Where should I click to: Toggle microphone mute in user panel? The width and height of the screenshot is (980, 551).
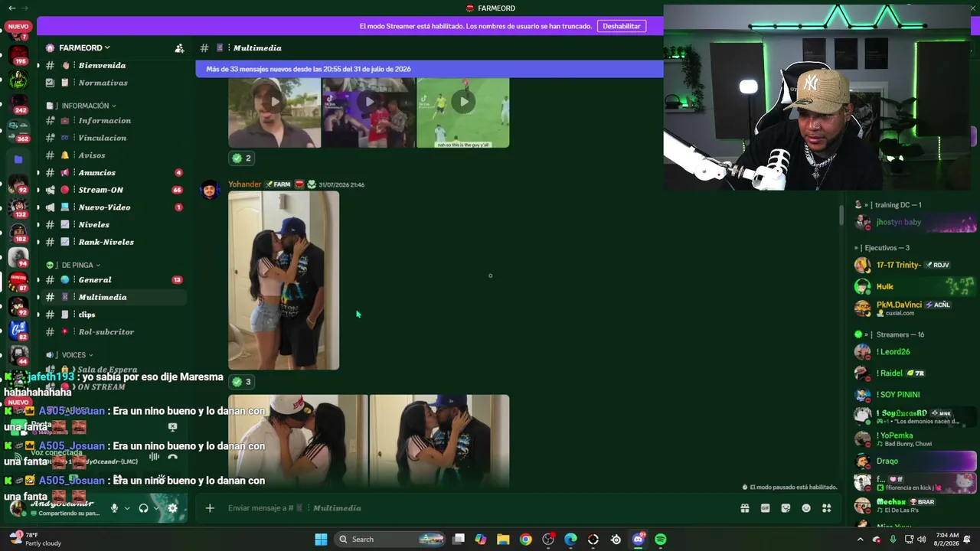click(x=115, y=508)
